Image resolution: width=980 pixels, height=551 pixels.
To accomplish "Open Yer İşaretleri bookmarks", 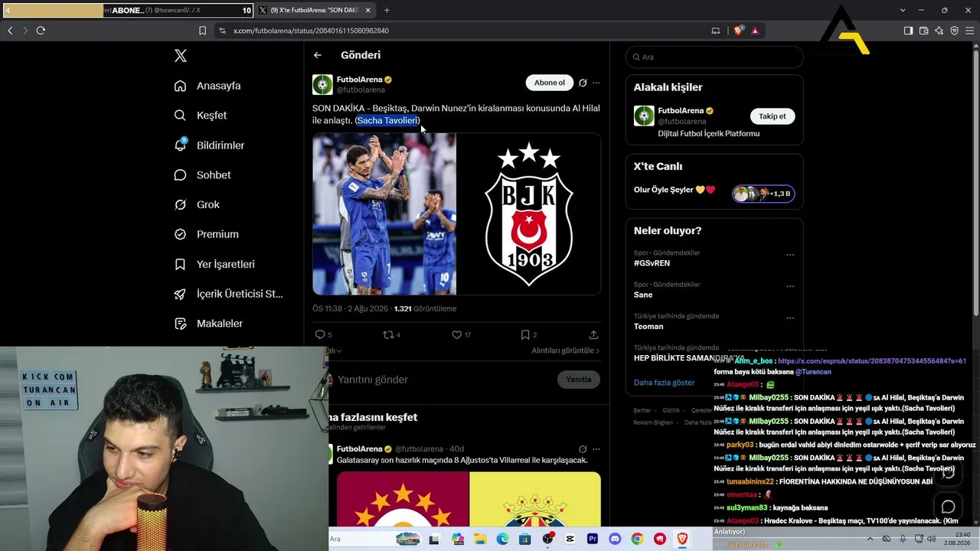I will [214, 264].
